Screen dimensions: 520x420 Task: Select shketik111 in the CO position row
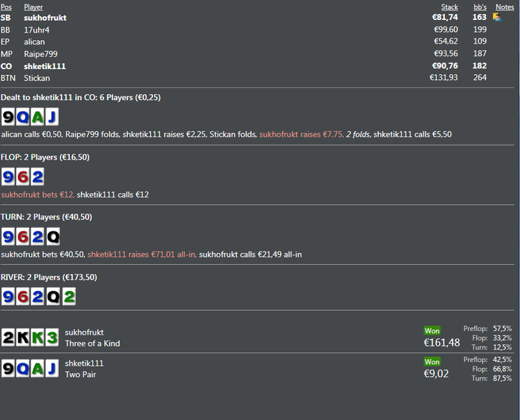tap(45, 66)
